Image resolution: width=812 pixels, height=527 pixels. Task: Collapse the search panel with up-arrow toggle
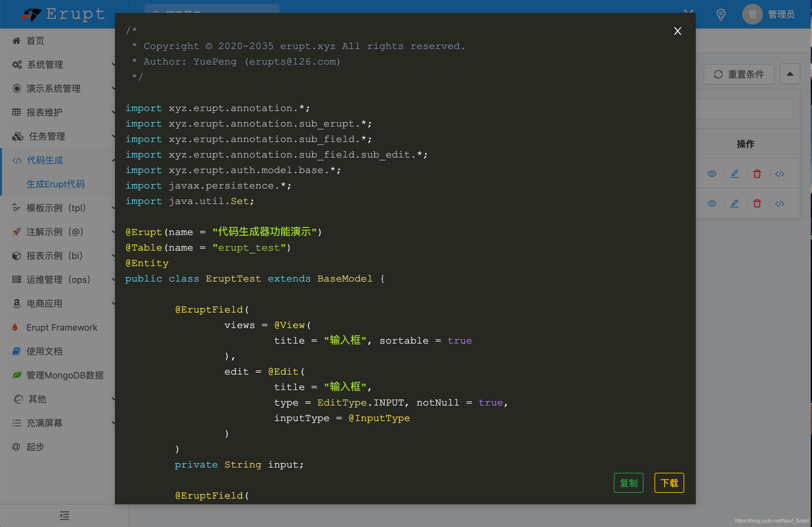pos(790,74)
